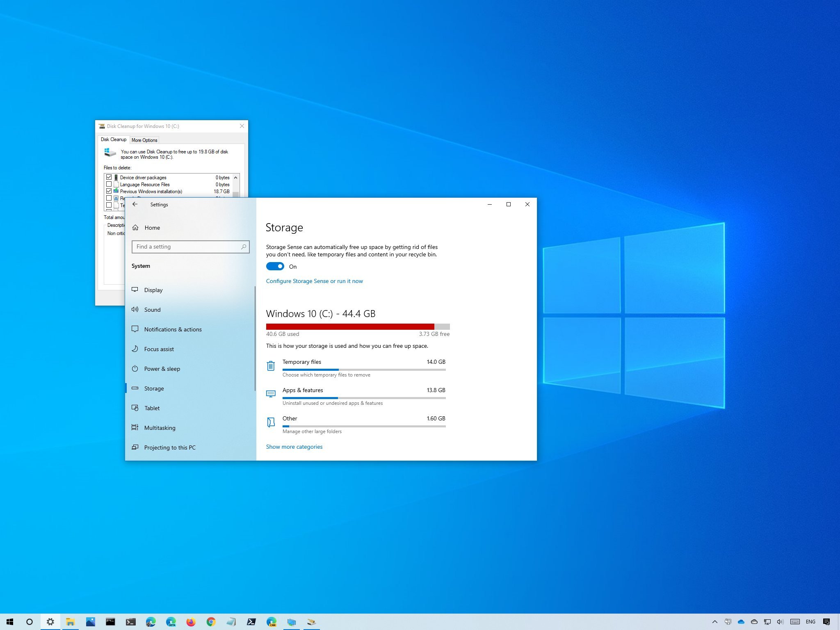Open Edge Canary from the taskbar
Viewport: 840px width, 630px height.
[271, 622]
